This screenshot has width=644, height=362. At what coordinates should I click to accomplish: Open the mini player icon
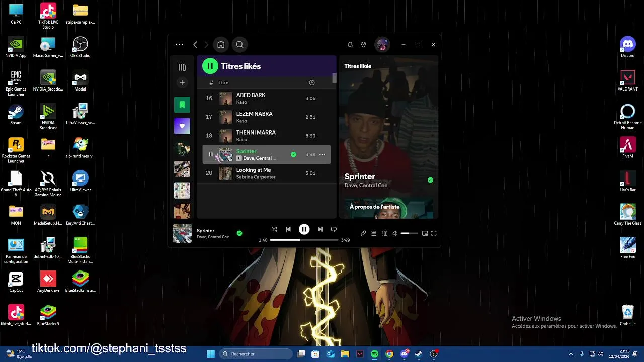425,233
